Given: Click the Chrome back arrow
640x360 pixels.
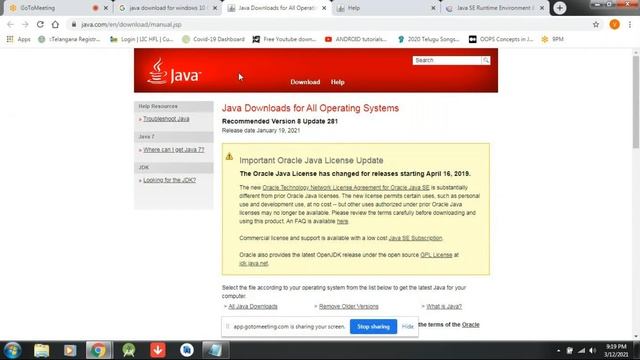Looking at the screenshot, I should tap(10, 24).
